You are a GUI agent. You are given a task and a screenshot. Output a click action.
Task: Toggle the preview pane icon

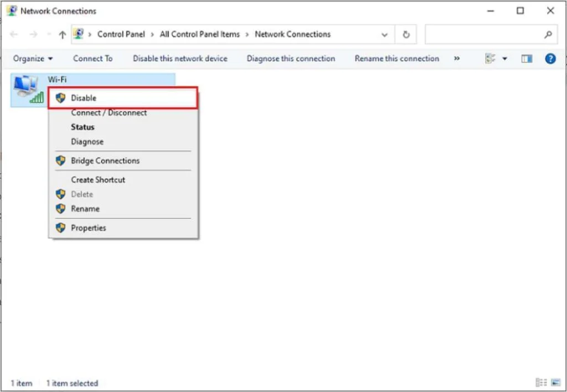[x=527, y=59]
